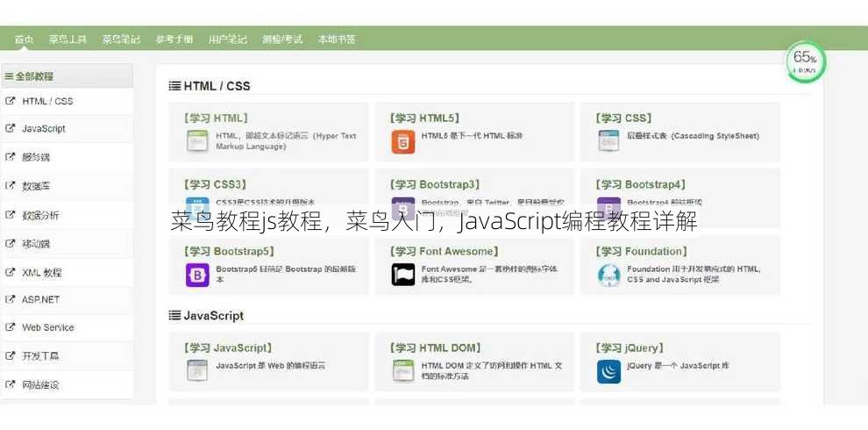Click the orange HTML5 shield icon
The image size is (868, 430).
click(x=403, y=142)
